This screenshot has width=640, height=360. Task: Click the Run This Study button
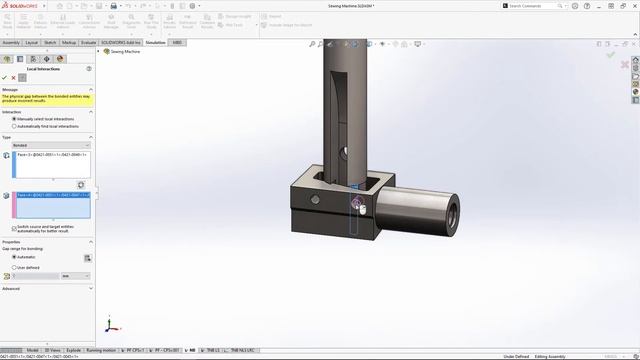151,21
